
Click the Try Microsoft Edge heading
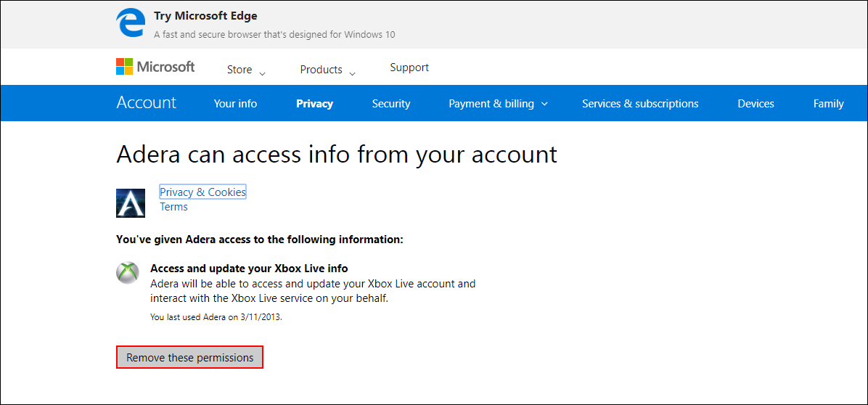tap(205, 16)
